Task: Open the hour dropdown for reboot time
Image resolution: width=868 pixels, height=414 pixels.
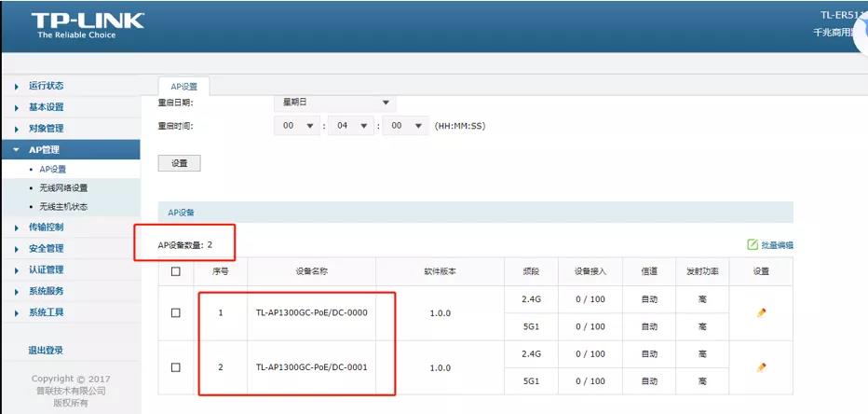Action: pos(297,126)
